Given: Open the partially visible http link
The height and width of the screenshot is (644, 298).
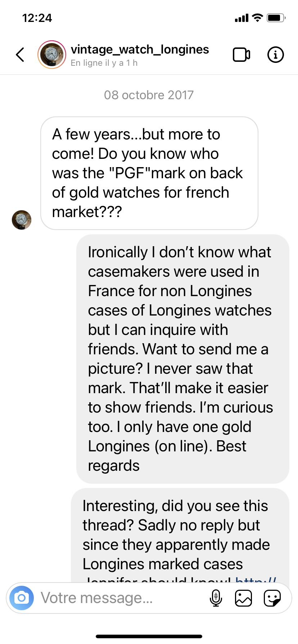Looking at the screenshot, I should [256, 579].
